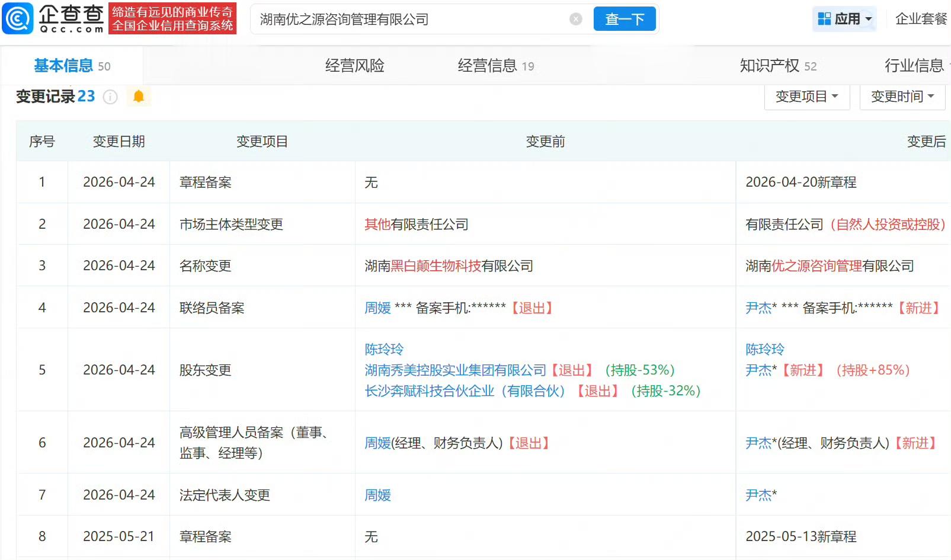Select the 2025-05-21 date cell
951x560 pixels.
pos(119,536)
